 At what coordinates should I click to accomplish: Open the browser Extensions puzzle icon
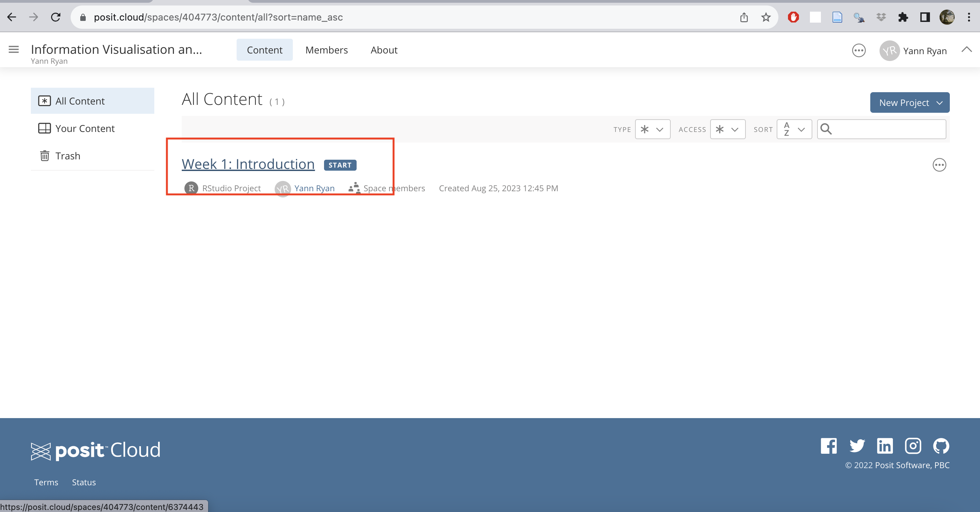(x=903, y=17)
